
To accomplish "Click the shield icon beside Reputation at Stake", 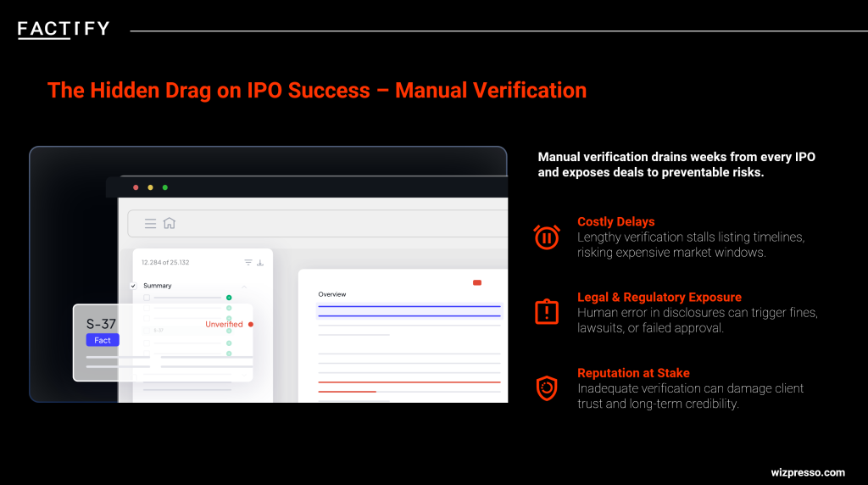I will (x=547, y=387).
